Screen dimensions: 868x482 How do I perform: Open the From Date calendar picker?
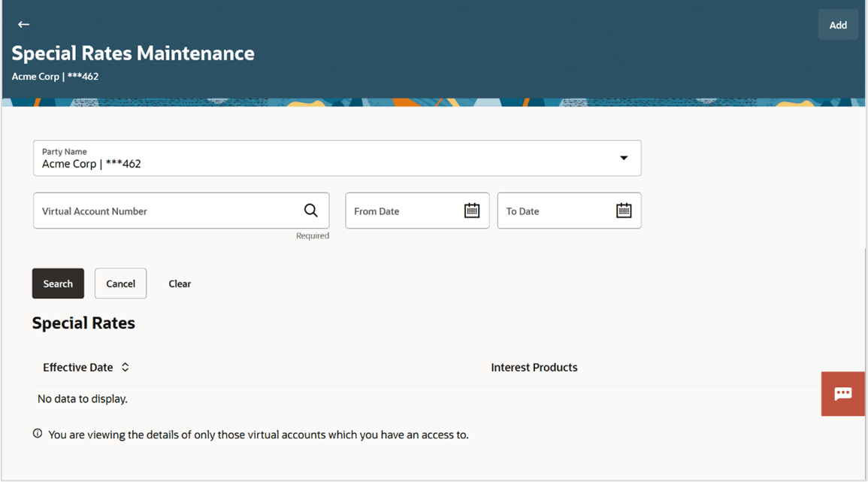(471, 211)
